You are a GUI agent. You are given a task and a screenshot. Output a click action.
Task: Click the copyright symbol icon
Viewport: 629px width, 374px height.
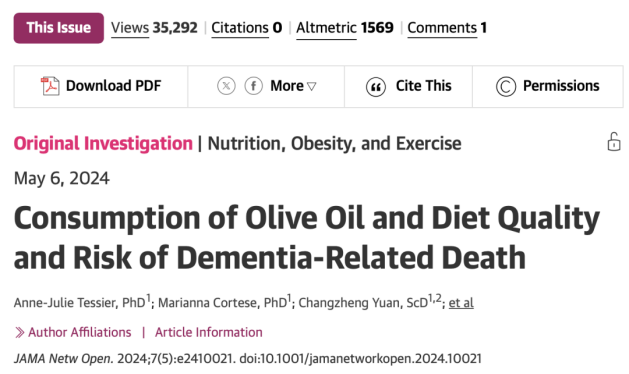coord(506,87)
